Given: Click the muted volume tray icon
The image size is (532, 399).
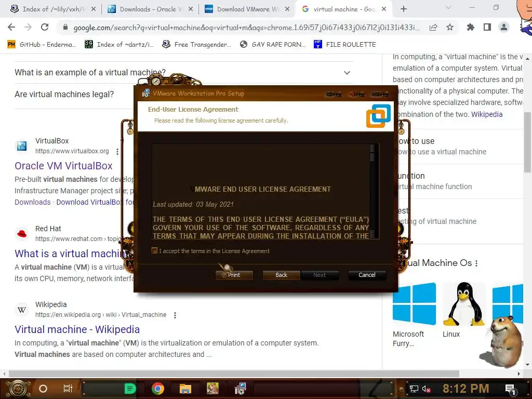Looking at the screenshot, I should [427, 389].
